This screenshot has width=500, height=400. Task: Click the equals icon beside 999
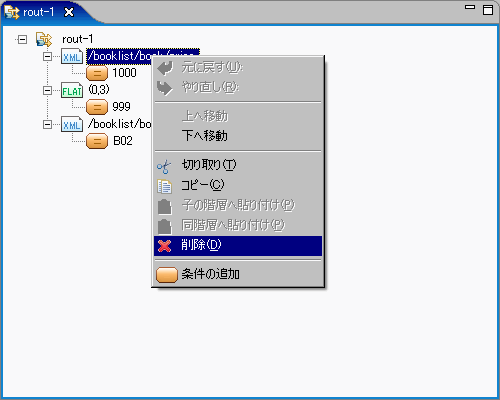[x=97, y=107]
